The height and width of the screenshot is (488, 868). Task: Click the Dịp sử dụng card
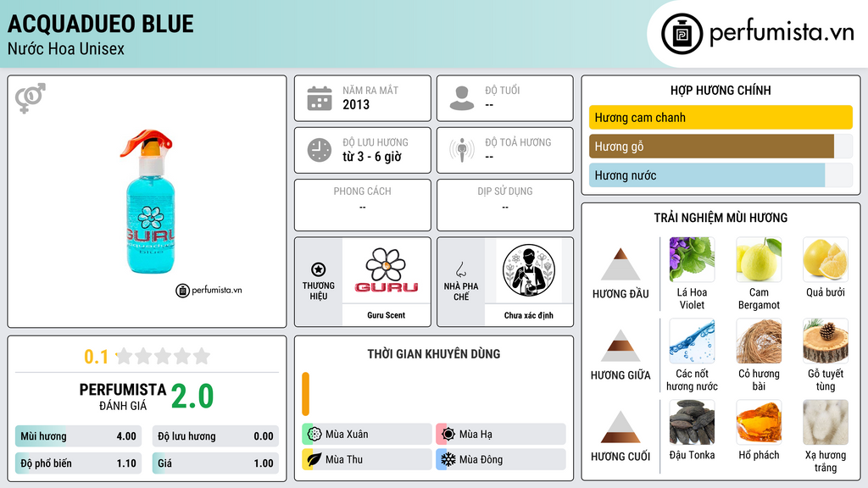tap(505, 205)
